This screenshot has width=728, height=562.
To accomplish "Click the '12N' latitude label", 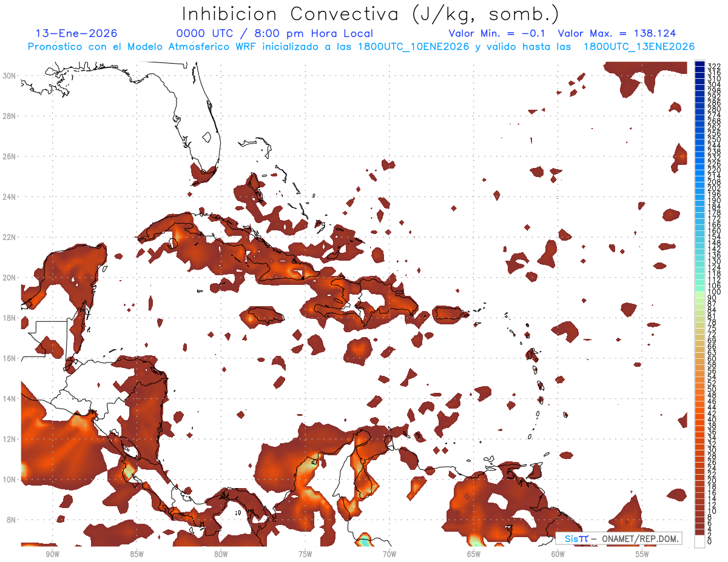I will point(10,439).
